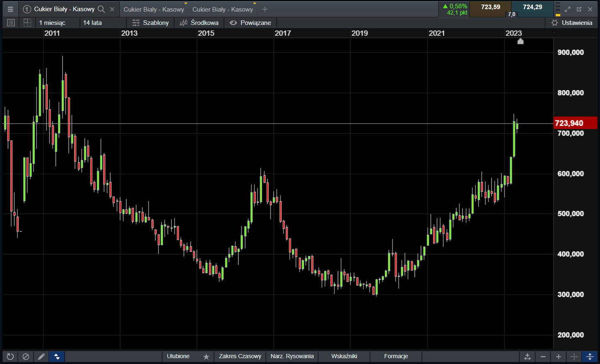Viewport: 600px width, 364px height.
Task: Open the hamburger main menu
Action: tap(10, 9)
